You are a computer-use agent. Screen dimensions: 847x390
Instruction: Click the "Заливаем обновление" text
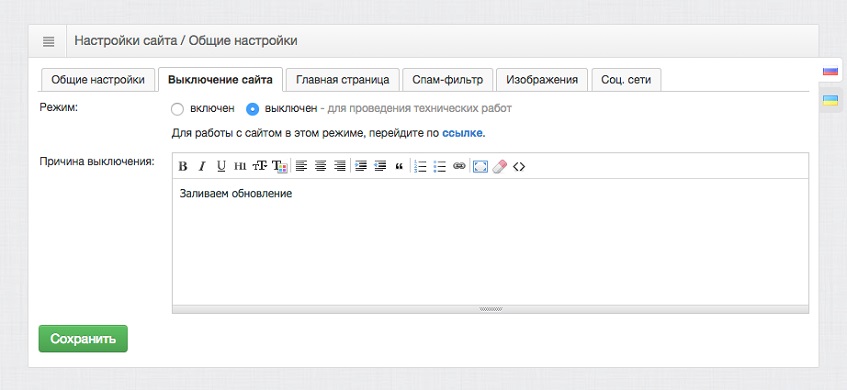236,193
